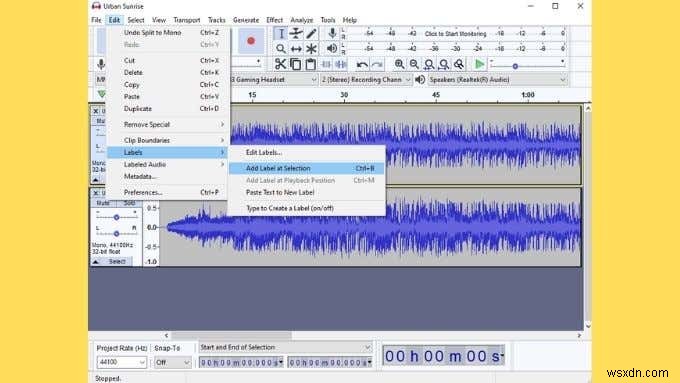Expand the Labeled Audio submenu
The width and height of the screenshot is (680, 383).
coord(168,164)
